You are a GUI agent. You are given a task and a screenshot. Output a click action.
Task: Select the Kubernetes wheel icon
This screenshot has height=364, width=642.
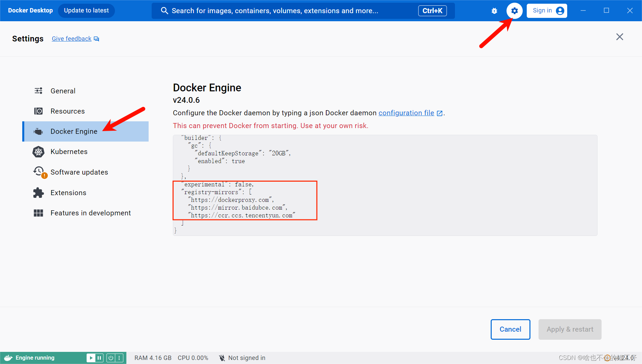38,152
